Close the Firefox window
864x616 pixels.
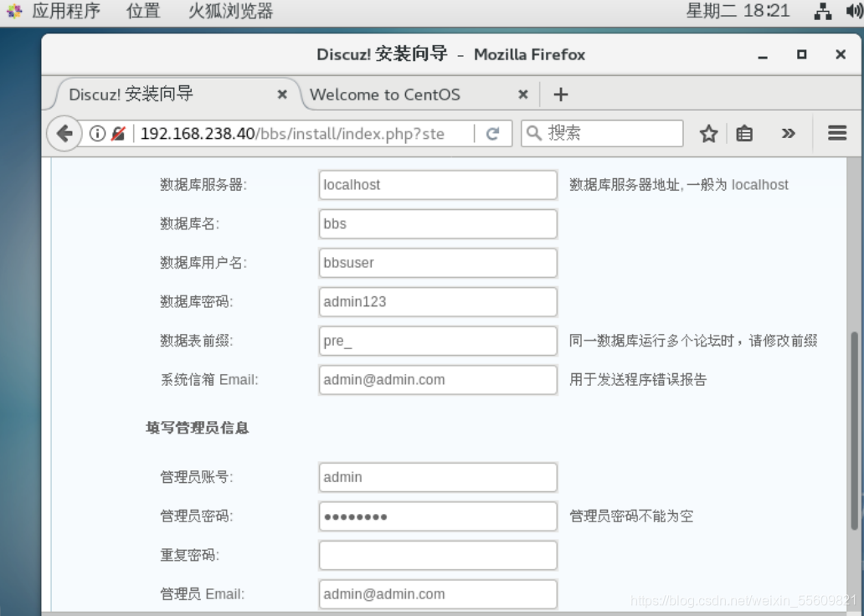pyautogui.click(x=841, y=54)
